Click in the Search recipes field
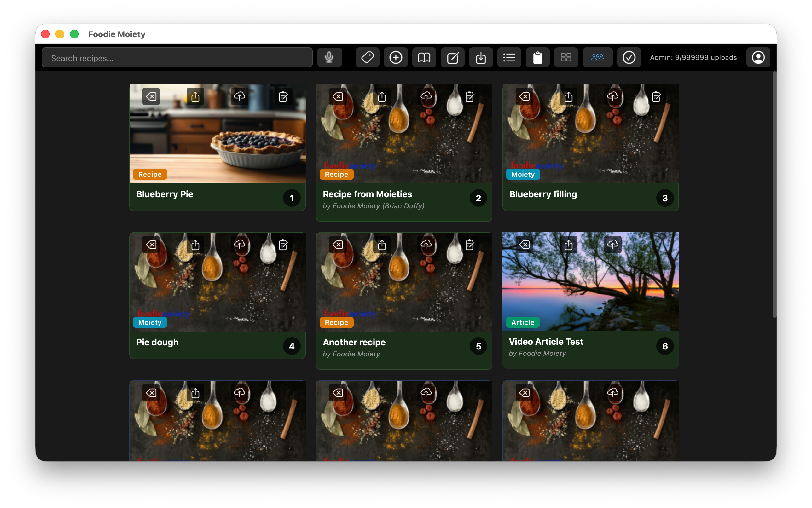 click(177, 58)
